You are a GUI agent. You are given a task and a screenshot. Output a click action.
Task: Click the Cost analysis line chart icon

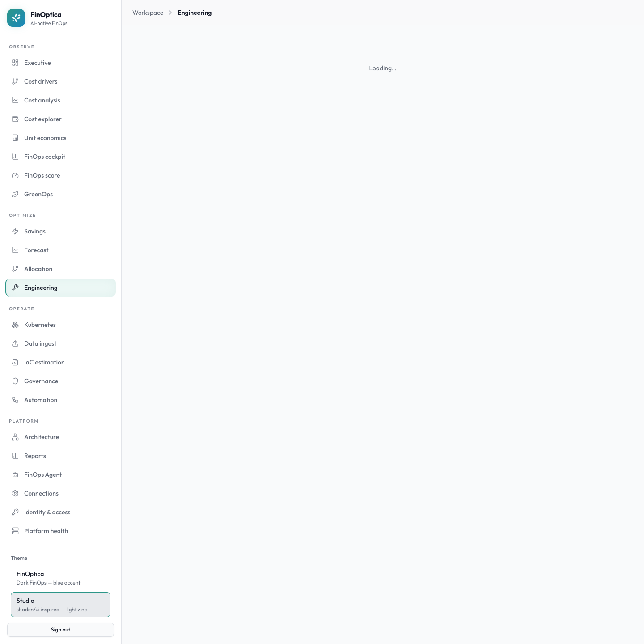click(x=15, y=100)
